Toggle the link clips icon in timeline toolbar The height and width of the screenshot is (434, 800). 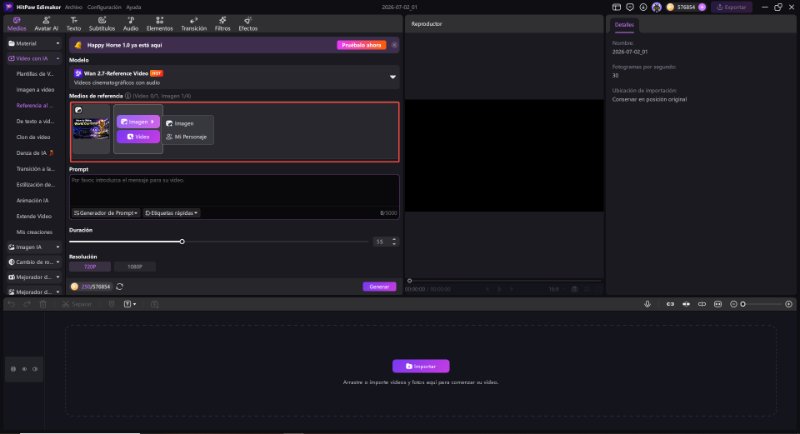[702, 304]
